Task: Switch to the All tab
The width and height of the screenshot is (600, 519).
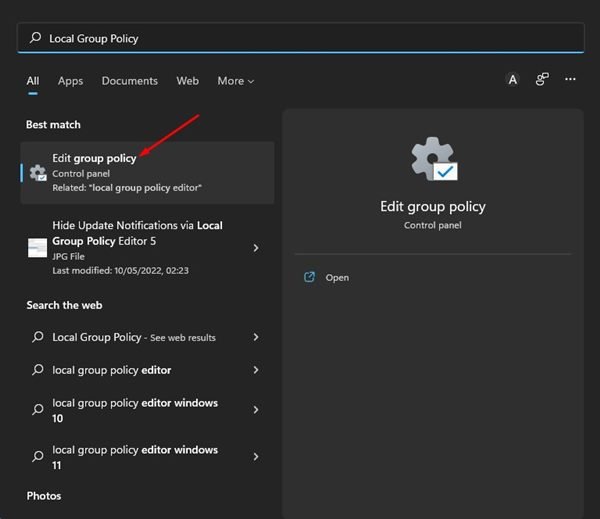Action: point(33,81)
